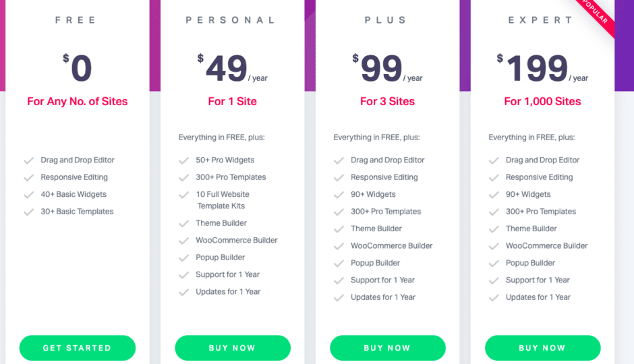Viewport: 634px width, 364px height.
Task: Click checkmark beside 50+ Pro Widgets
Action: [x=184, y=161]
